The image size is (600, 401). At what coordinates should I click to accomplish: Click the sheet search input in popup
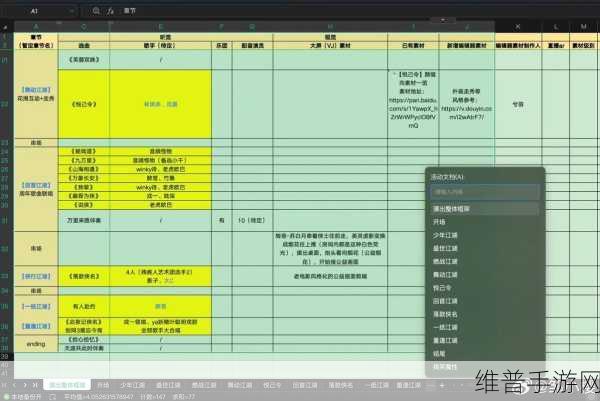pyautogui.click(x=485, y=192)
